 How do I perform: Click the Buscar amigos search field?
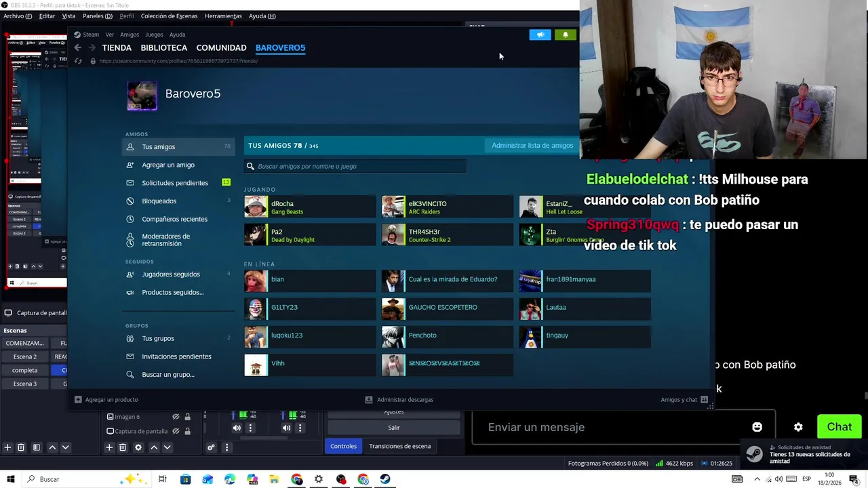tap(355, 166)
